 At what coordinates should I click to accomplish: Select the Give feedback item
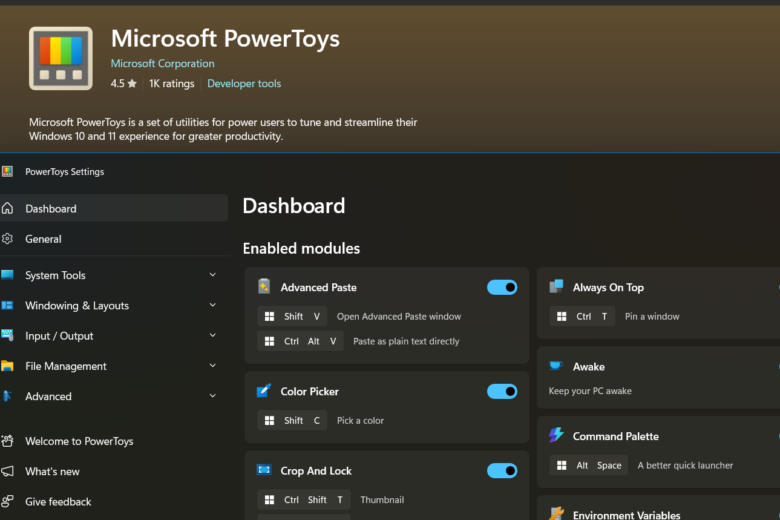(114, 502)
